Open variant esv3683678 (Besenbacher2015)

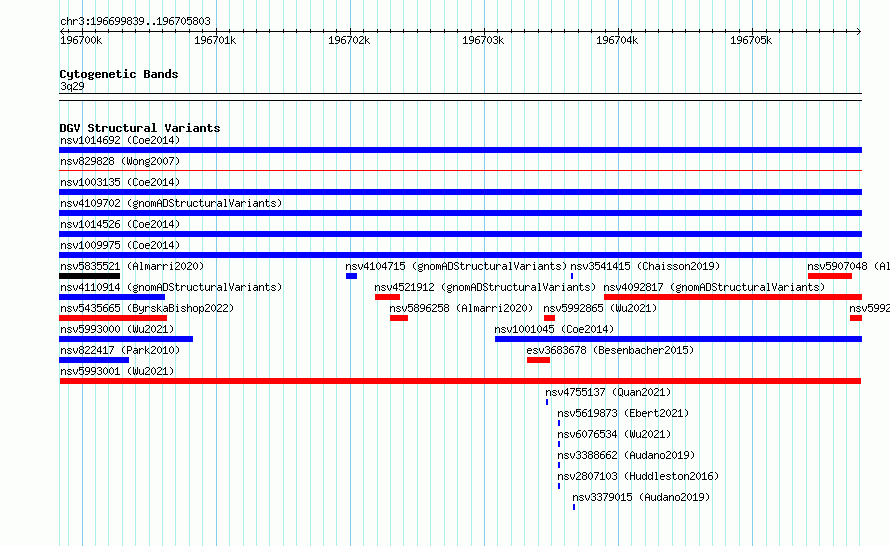point(610,350)
